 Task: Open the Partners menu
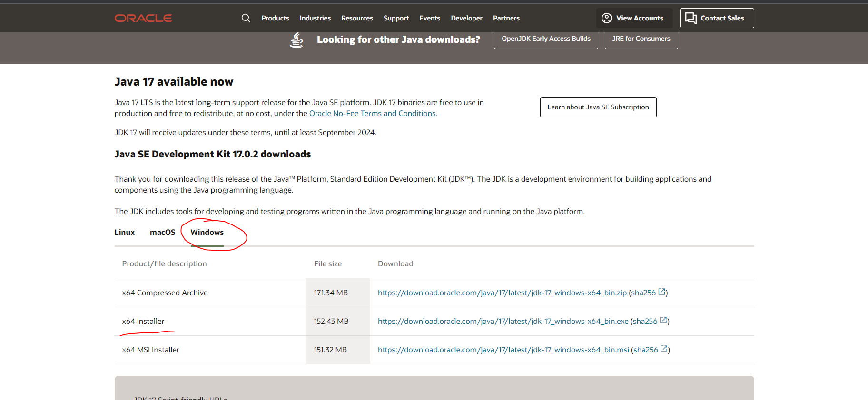[506, 18]
